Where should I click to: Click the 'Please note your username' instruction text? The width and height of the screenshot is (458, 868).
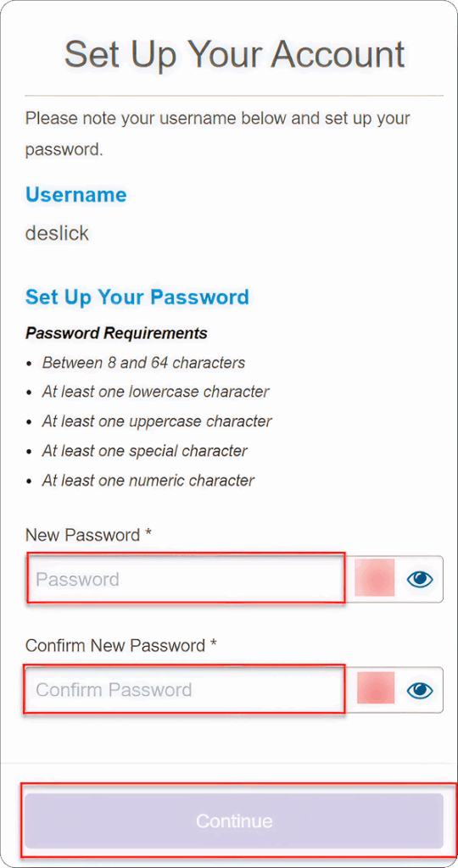[x=218, y=133]
